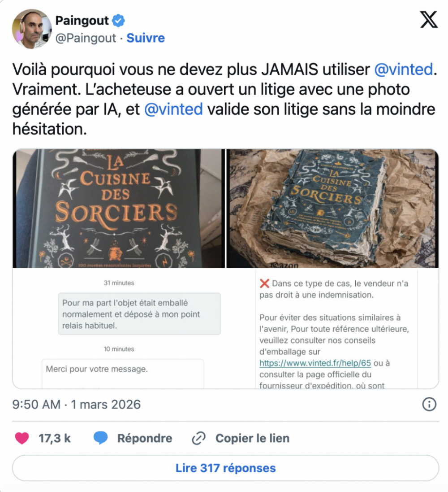Click Lire 317 réponses button
The width and height of the screenshot is (448, 492).
[x=225, y=468]
